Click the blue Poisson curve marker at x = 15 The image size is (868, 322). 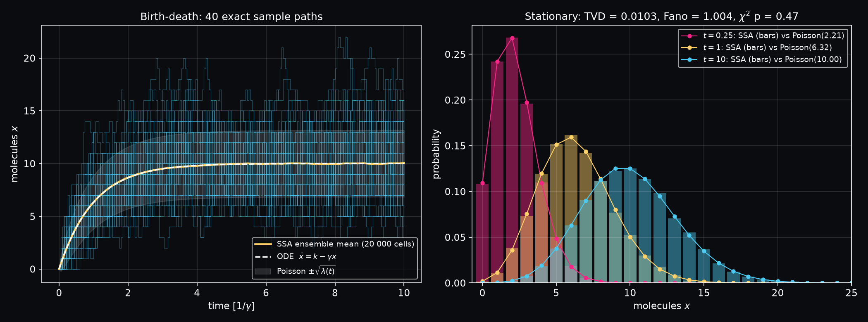pyautogui.click(x=704, y=251)
